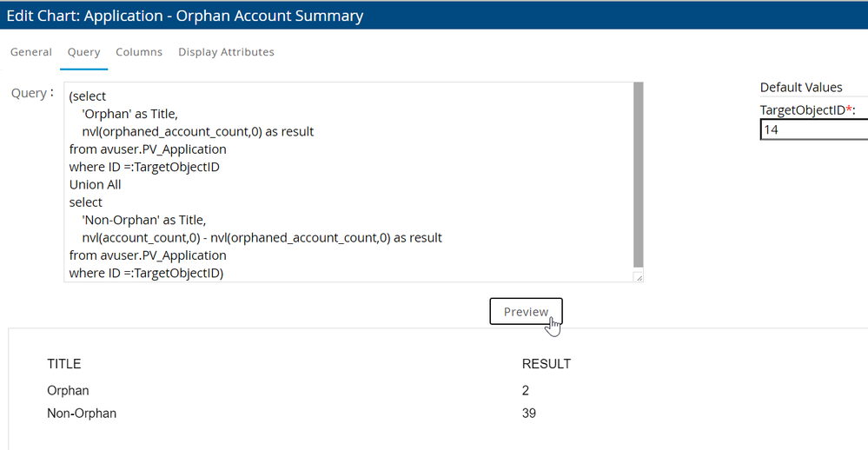Click the 'Non-Orphan' as Title query line
Viewport: 868px width, 450px height.
click(x=143, y=220)
